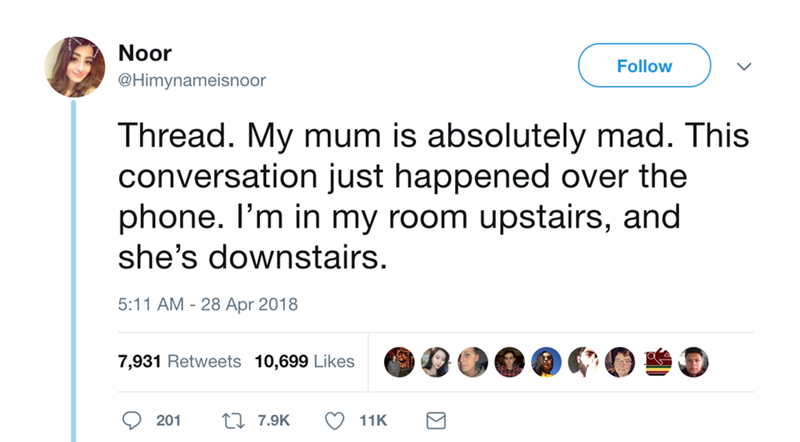Image resolution: width=800 pixels, height=442 pixels.
Task: Open the @Himynameisnoor handle link
Action: click(192, 80)
